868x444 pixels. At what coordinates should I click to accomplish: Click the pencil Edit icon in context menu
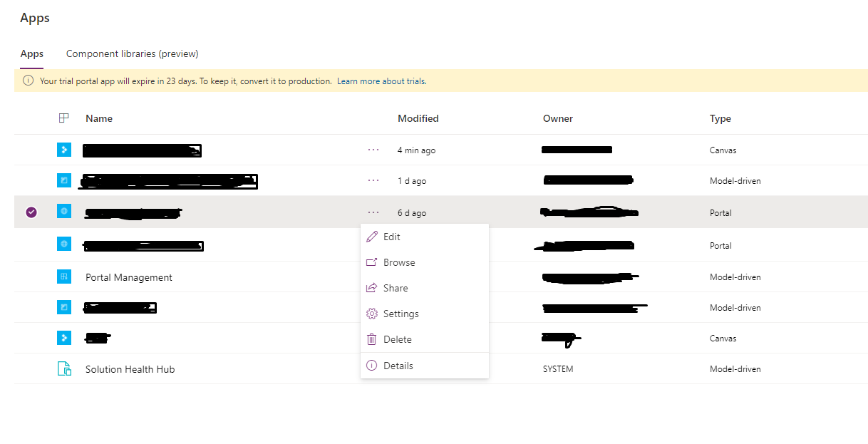click(x=371, y=237)
